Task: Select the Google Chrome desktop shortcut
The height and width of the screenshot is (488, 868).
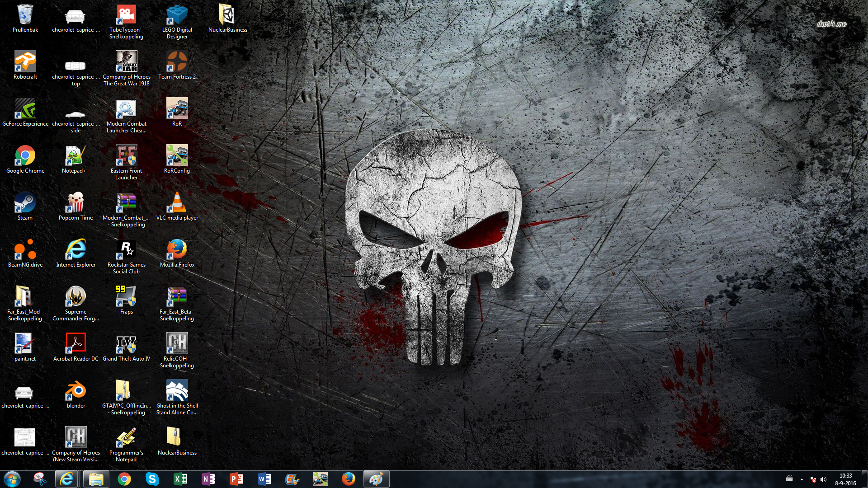Action: pyautogui.click(x=25, y=160)
